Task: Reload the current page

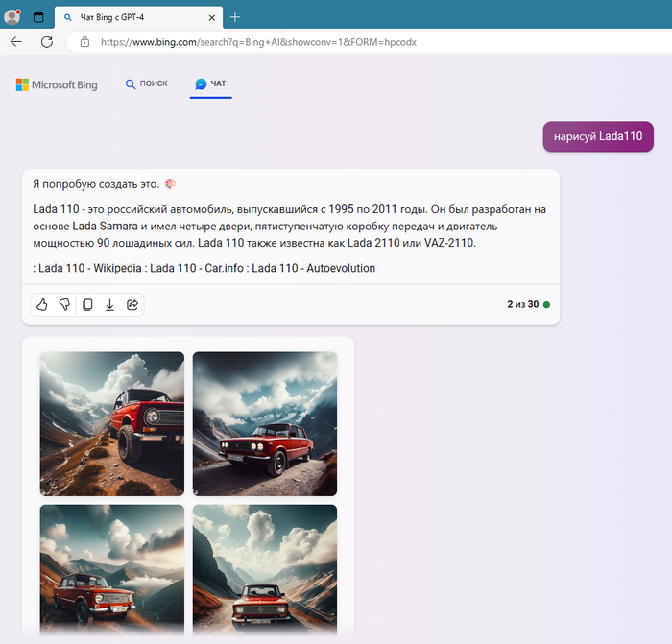Action: [x=47, y=42]
